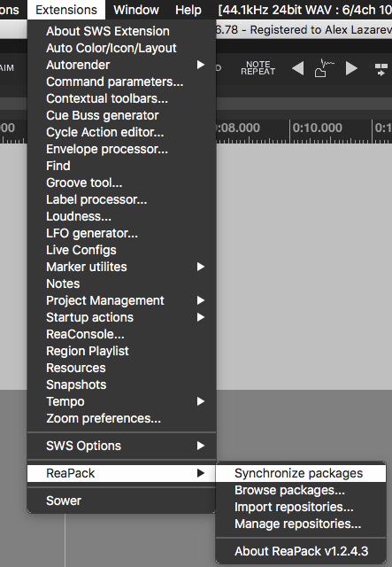Open the Tempo submenu
The height and width of the screenshot is (567, 392).
point(122,401)
